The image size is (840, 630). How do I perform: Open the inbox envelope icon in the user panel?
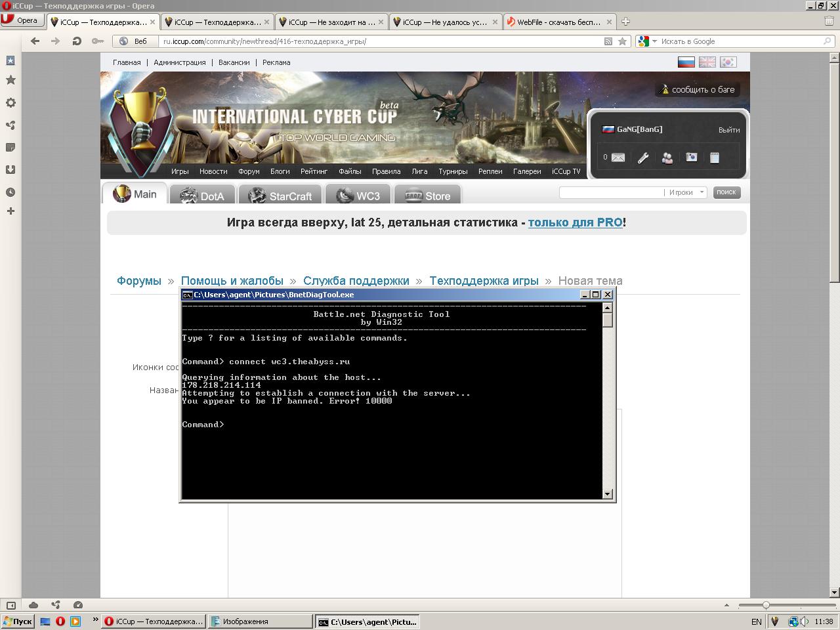click(x=618, y=157)
